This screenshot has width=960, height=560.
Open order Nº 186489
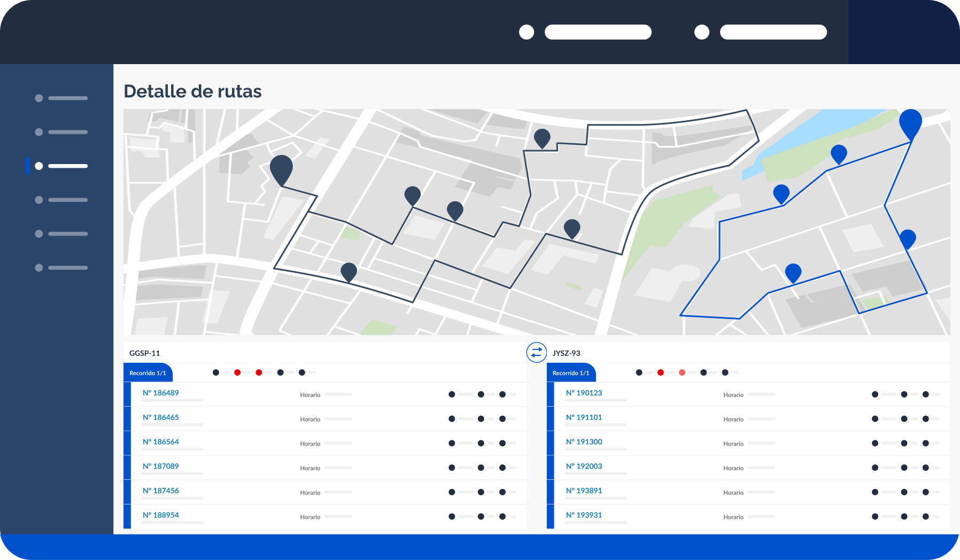[160, 393]
